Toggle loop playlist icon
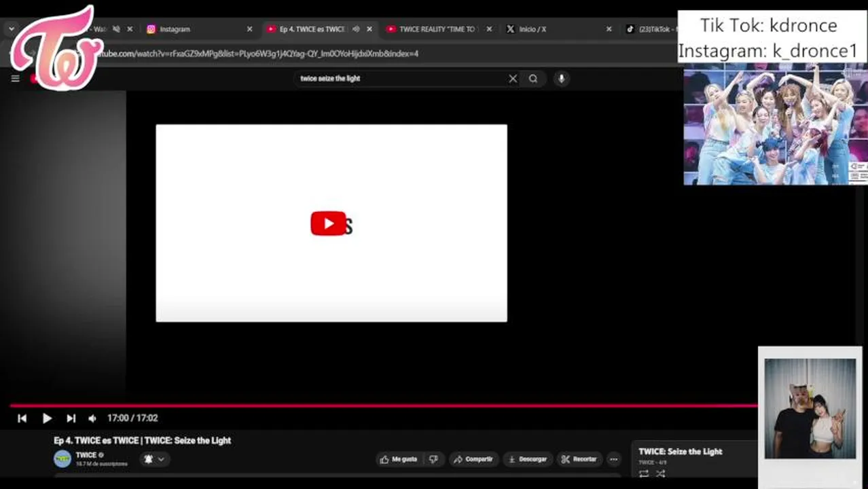The width and height of the screenshot is (868, 489). click(644, 473)
